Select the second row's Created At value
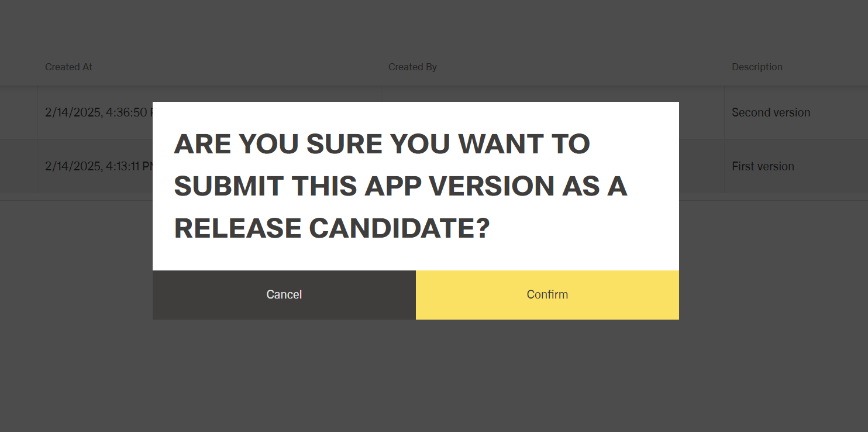The height and width of the screenshot is (432, 868). pyautogui.click(x=94, y=166)
